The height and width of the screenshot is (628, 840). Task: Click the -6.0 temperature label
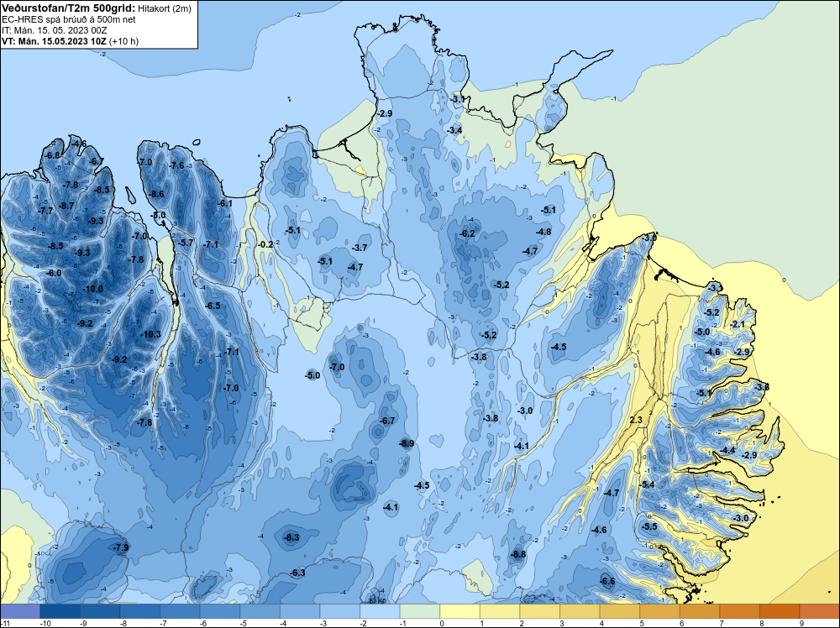coord(54,273)
